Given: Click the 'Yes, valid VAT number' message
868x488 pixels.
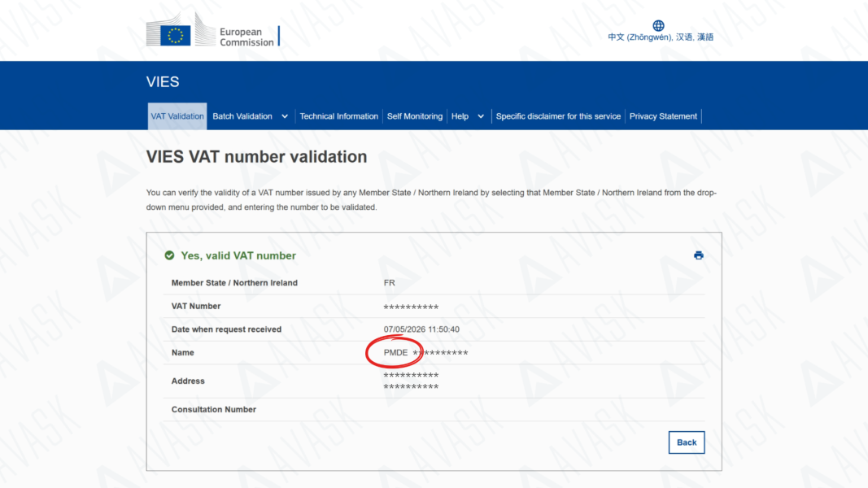Looking at the screenshot, I should pos(238,255).
